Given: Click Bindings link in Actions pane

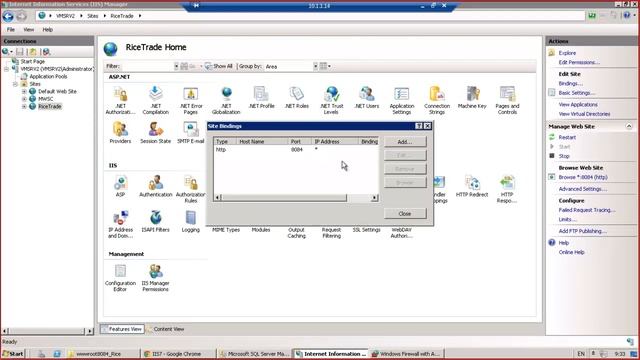Looking at the screenshot, I should click(570, 83).
